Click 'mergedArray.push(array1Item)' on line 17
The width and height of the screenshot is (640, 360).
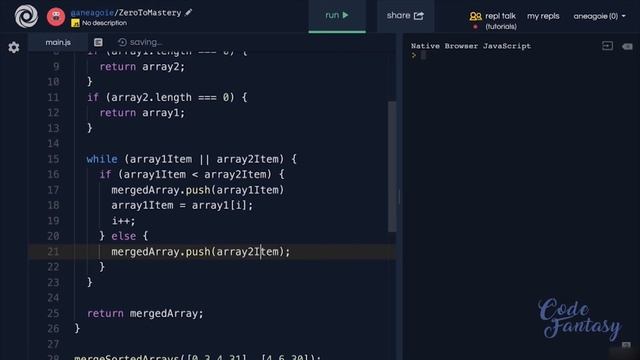coord(198,190)
